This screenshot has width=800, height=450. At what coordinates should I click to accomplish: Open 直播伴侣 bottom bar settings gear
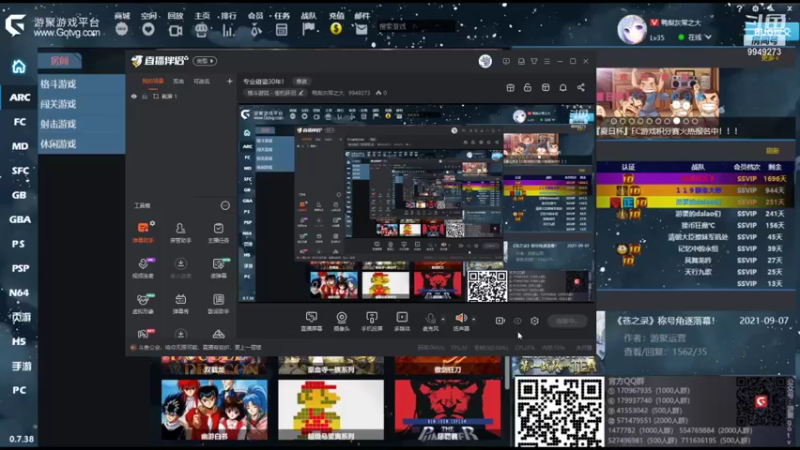pos(534,321)
